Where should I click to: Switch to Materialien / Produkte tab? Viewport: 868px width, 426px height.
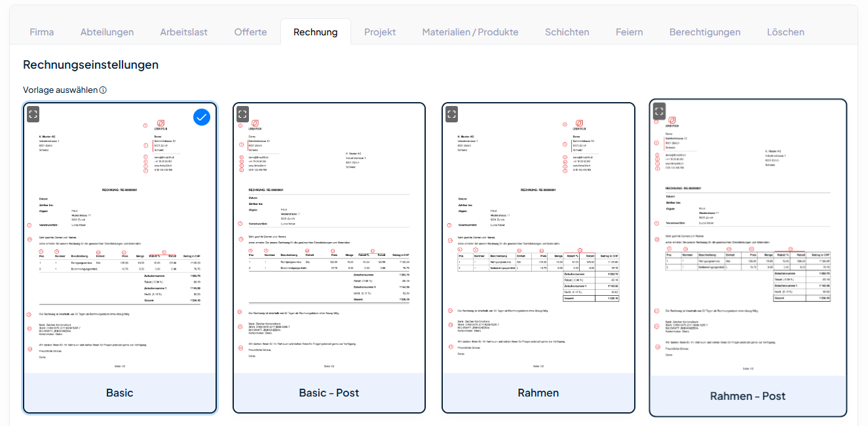point(470,32)
